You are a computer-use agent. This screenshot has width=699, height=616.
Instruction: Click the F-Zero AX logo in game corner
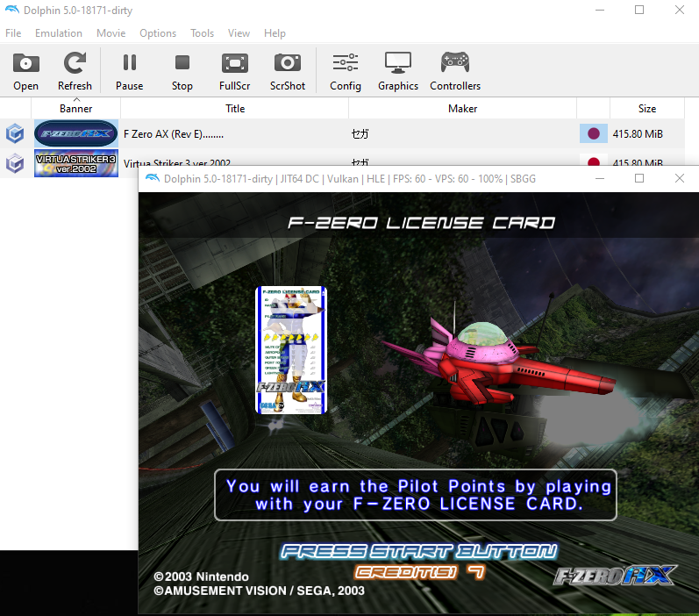(x=616, y=576)
